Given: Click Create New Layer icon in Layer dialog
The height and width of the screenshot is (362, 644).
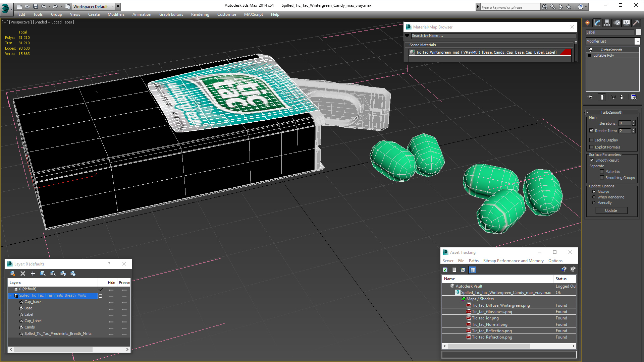Looking at the screenshot, I should (x=13, y=274).
